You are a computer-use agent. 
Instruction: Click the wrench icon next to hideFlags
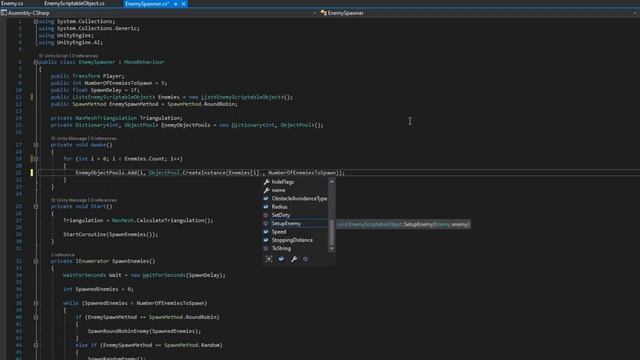pyautogui.click(x=266, y=182)
